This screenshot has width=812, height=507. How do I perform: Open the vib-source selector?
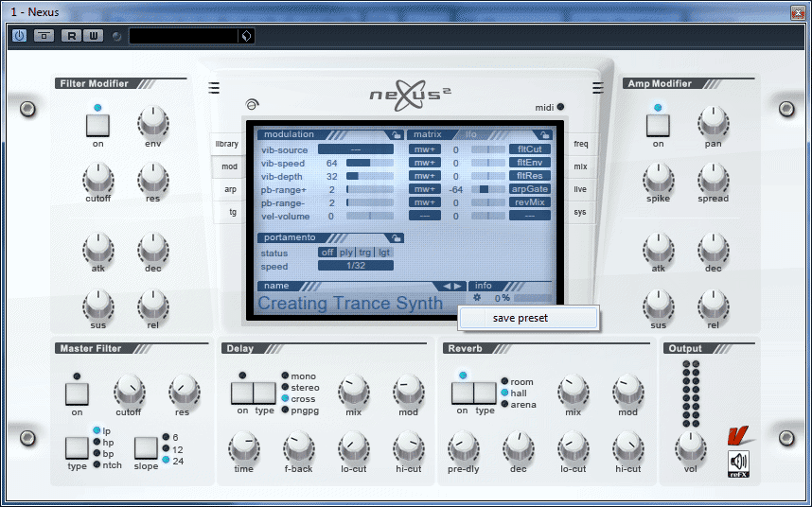tap(356, 149)
